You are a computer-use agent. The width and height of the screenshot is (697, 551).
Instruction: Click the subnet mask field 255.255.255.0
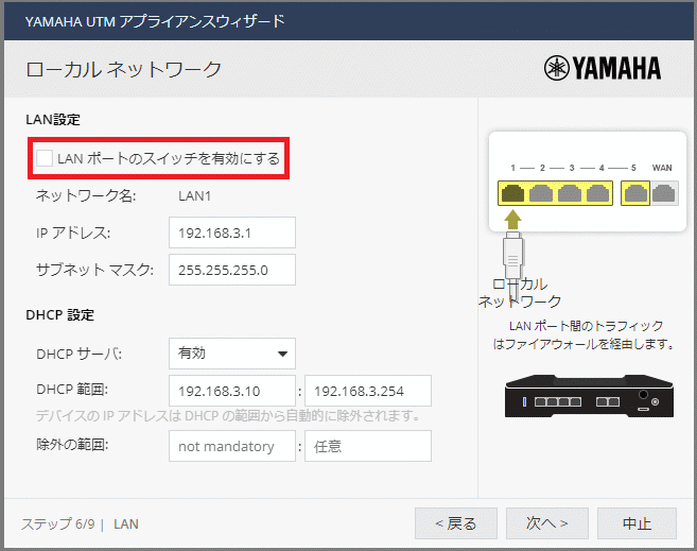(x=232, y=270)
